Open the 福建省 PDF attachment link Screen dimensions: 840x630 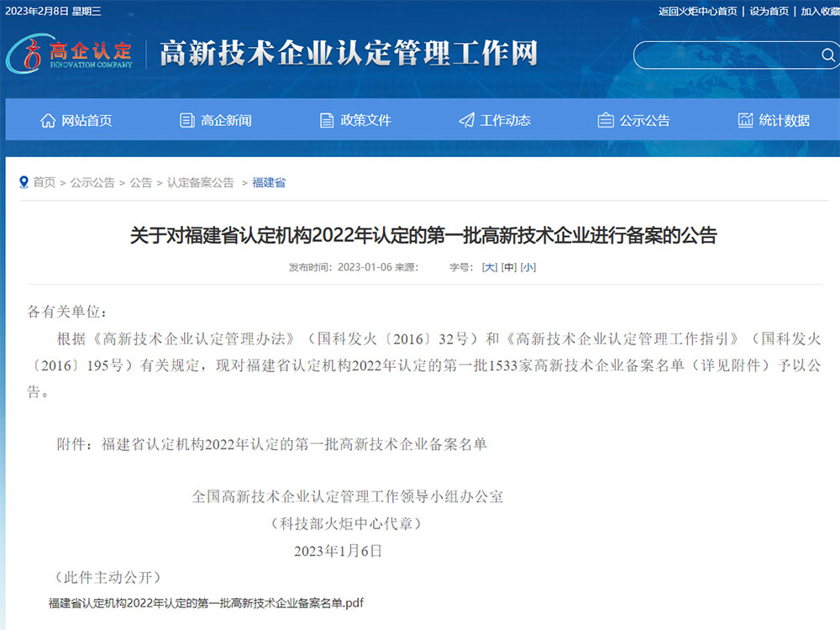tap(206, 602)
